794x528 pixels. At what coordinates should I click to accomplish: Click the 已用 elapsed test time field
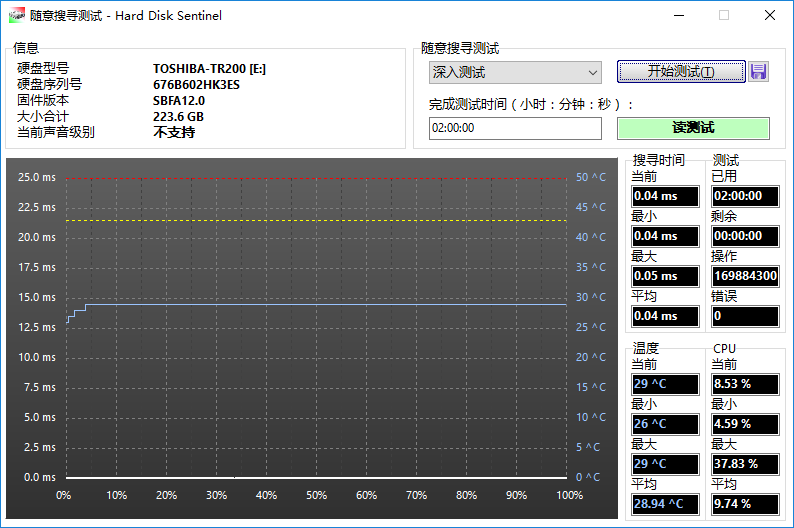[745, 196]
